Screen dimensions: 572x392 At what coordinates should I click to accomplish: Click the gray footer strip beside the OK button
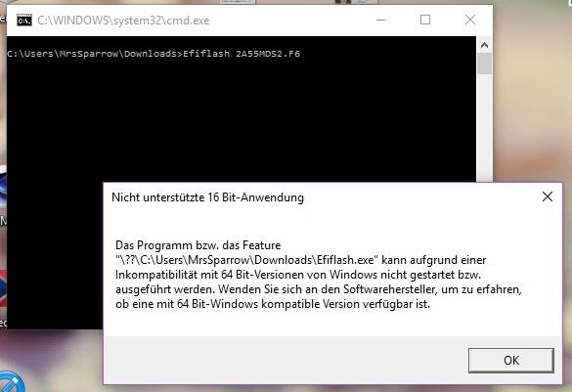(x=285, y=361)
